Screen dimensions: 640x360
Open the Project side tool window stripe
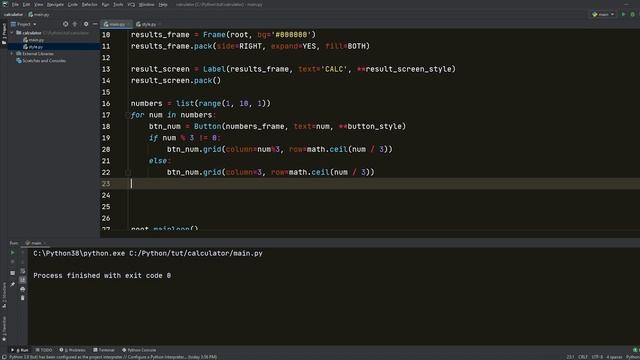(4, 34)
